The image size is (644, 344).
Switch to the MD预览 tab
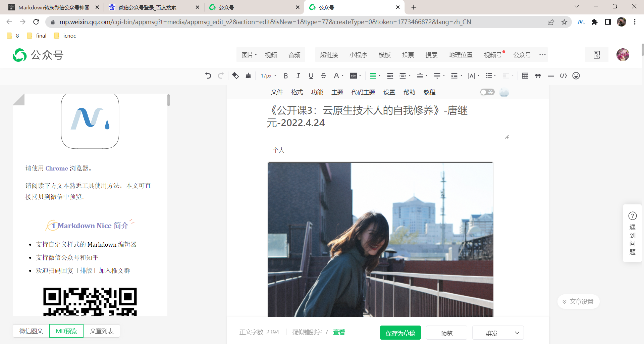click(66, 331)
